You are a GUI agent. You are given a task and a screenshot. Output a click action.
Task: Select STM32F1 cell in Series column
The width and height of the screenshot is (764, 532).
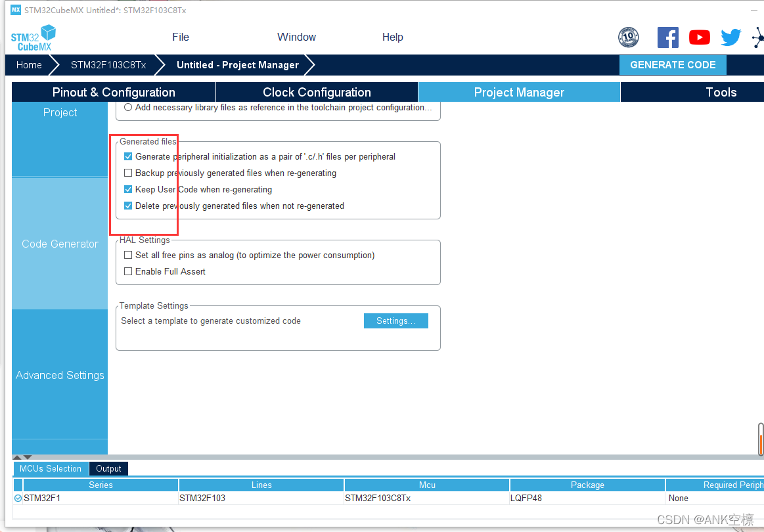pos(101,499)
